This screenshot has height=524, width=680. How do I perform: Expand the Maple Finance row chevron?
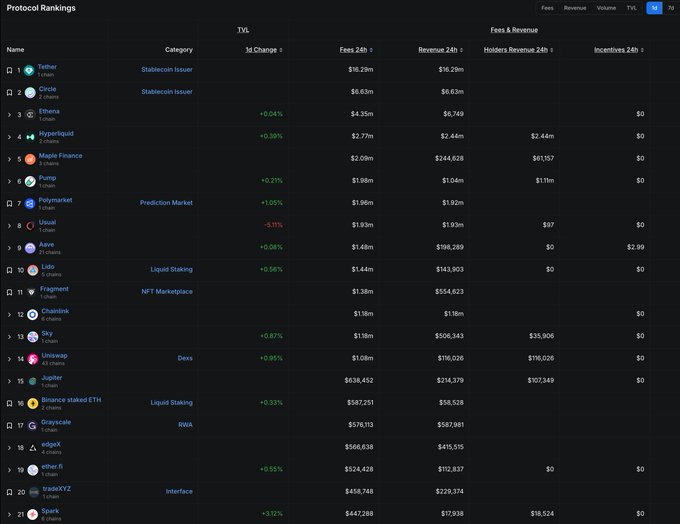pos(8,159)
